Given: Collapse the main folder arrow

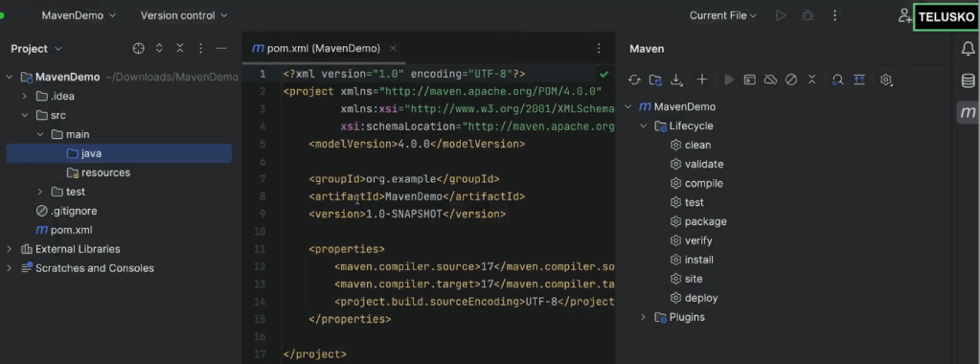Looking at the screenshot, I should (40, 134).
